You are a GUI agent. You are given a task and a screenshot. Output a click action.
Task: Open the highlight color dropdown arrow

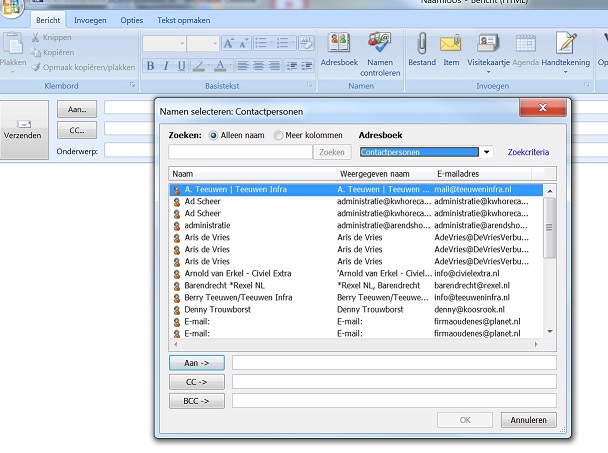pos(209,66)
